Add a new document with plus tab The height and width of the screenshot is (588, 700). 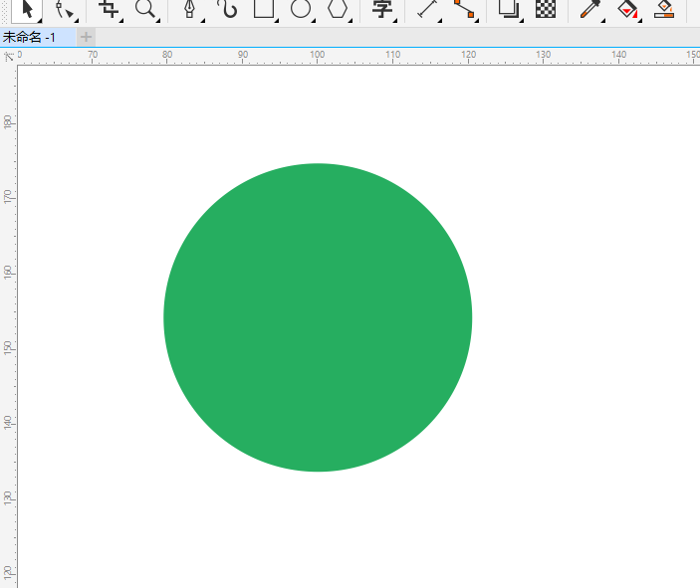point(87,37)
